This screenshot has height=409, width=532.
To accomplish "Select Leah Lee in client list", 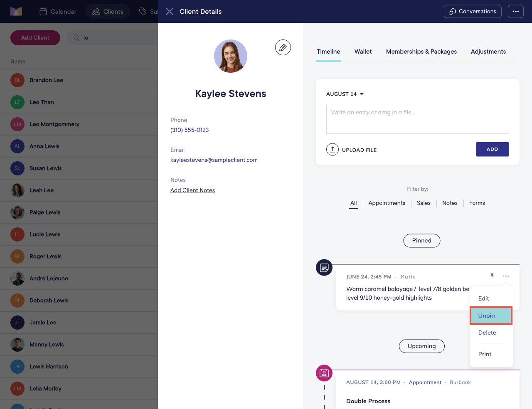I will (79, 190).
